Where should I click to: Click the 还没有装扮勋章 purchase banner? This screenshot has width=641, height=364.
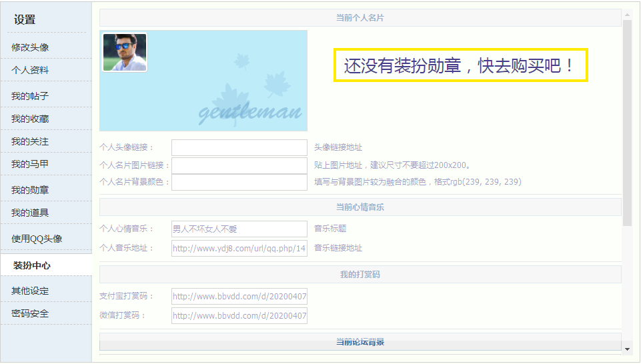[460, 65]
